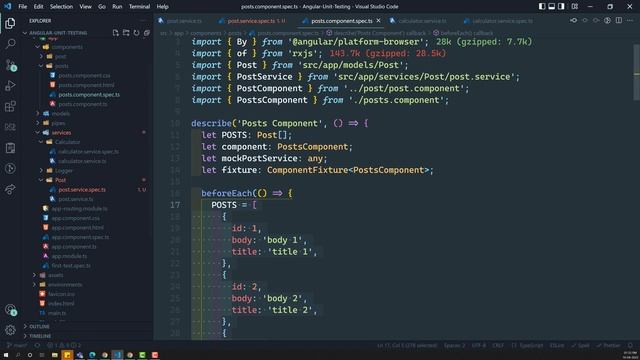Open the Source Control view
This screenshot has height=360, width=640.
[10, 64]
